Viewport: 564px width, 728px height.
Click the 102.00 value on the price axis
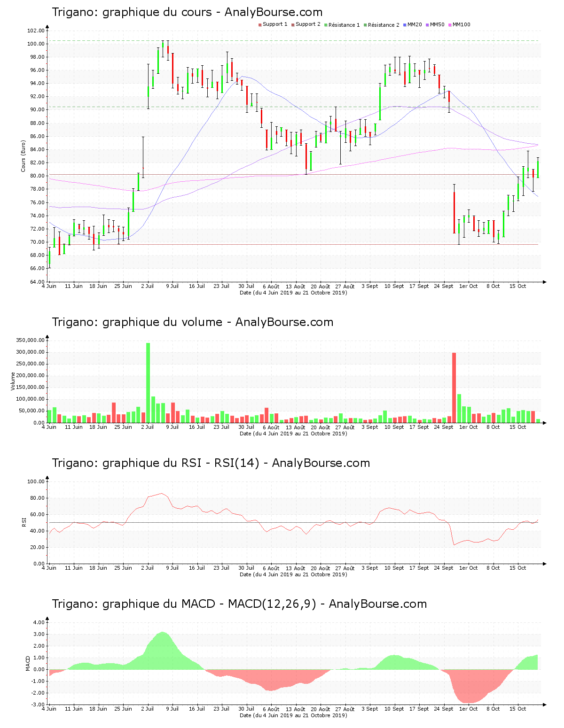36,31
